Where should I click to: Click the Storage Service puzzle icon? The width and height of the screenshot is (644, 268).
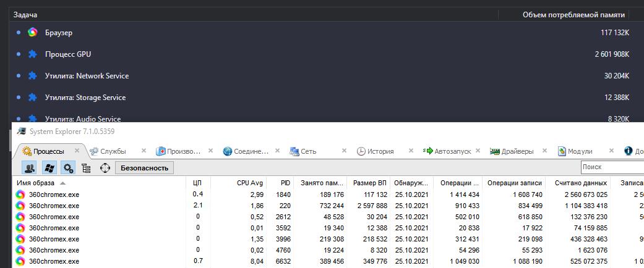point(32,98)
